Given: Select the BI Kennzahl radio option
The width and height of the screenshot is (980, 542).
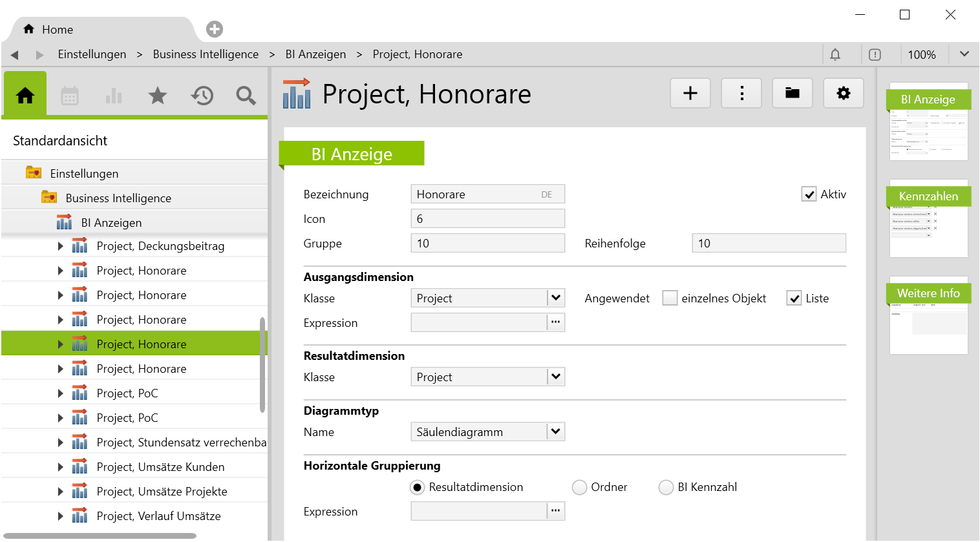Looking at the screenshot, I should 666,487.
